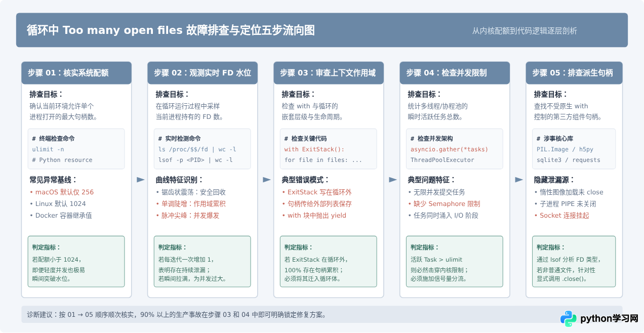This screenshot has width=644, height=333.
Task: Click the bullet "缺少 Semaphore 限制"
Action: click(444, 204)
